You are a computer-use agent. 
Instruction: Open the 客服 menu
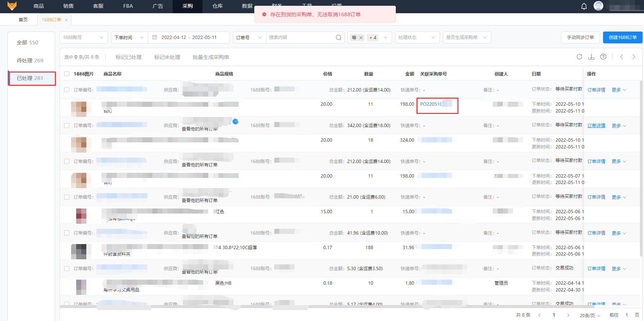(98, 6)
